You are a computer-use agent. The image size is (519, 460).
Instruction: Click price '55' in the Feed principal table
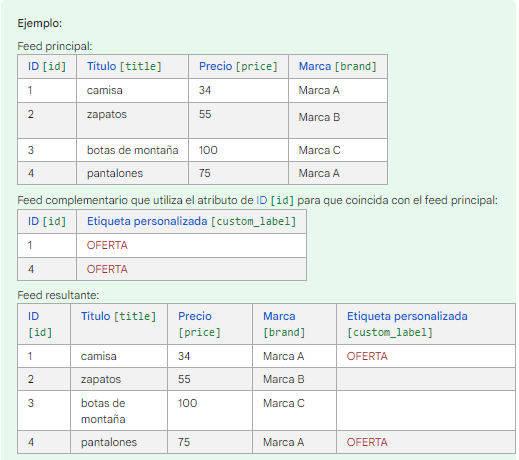(205, 114)
